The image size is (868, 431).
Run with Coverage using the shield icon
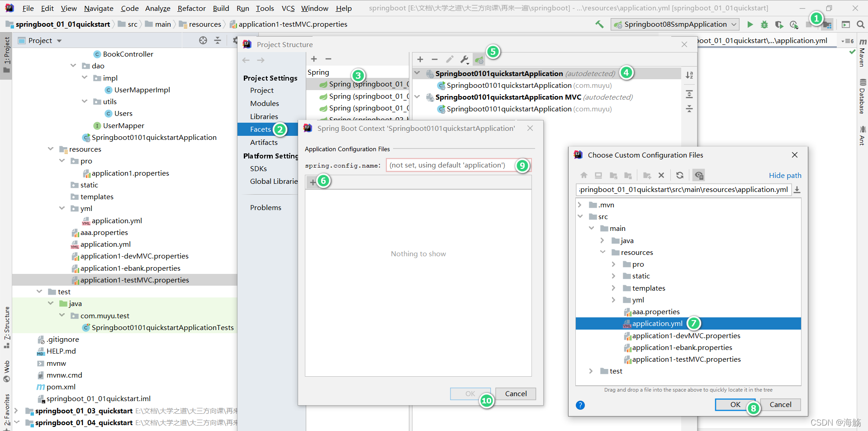[x=779, y=24]
